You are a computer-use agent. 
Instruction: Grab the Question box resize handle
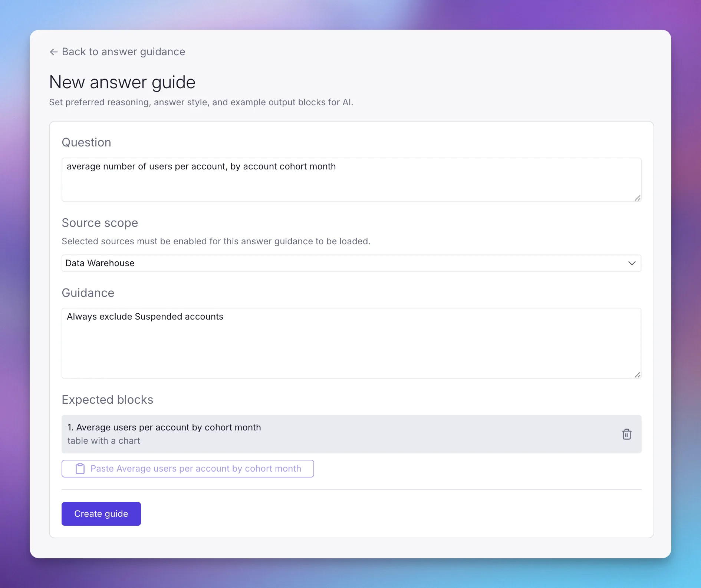(x=637, y=198)
